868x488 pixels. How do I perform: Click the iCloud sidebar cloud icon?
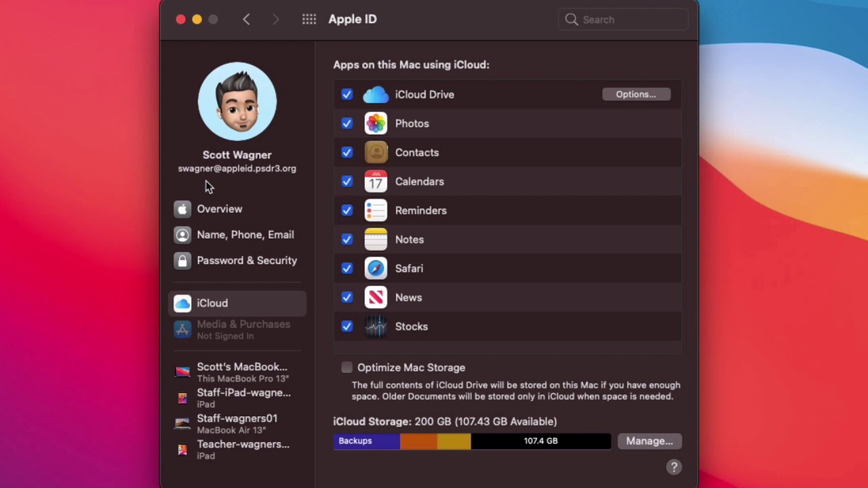[x=182, y=304]
